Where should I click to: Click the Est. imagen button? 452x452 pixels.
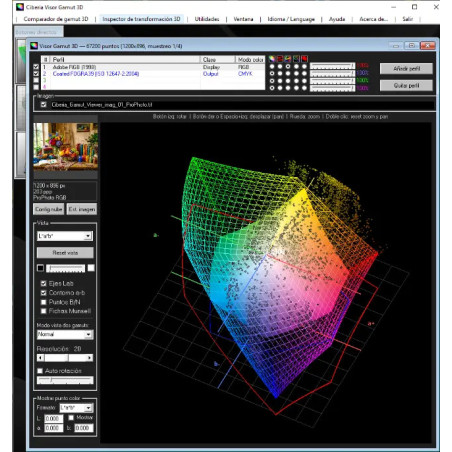(x=82, y=209)
